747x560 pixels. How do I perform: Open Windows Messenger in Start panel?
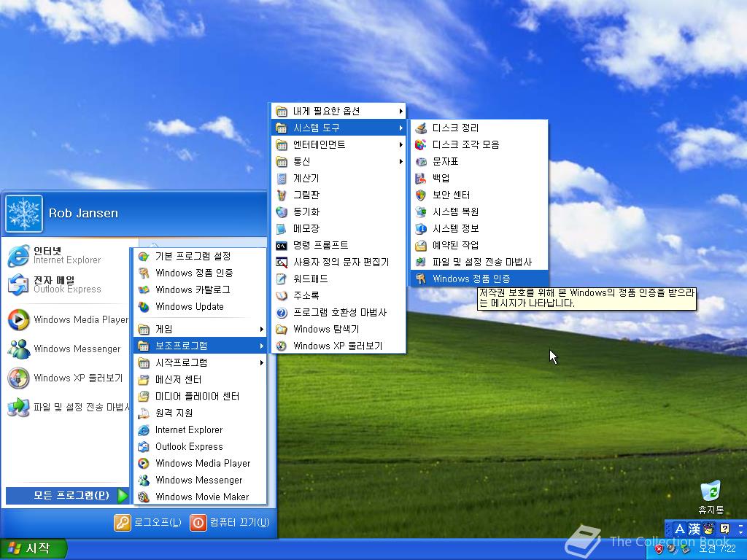(x=66, y=349)
